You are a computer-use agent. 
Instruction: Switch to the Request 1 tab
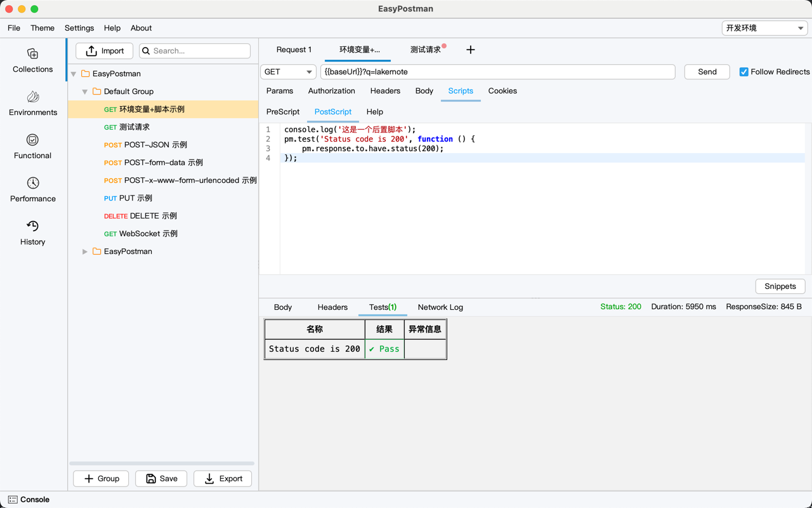(x=294, y=50)
